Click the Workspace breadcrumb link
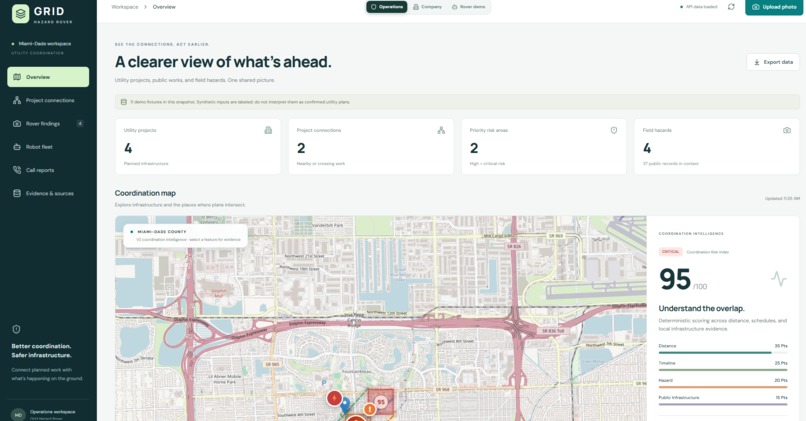The image size is (806, 421). (x=124, y=7)
